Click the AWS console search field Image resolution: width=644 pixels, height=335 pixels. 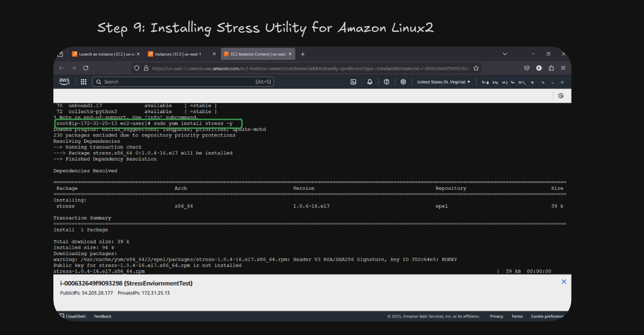pos(183,82)
